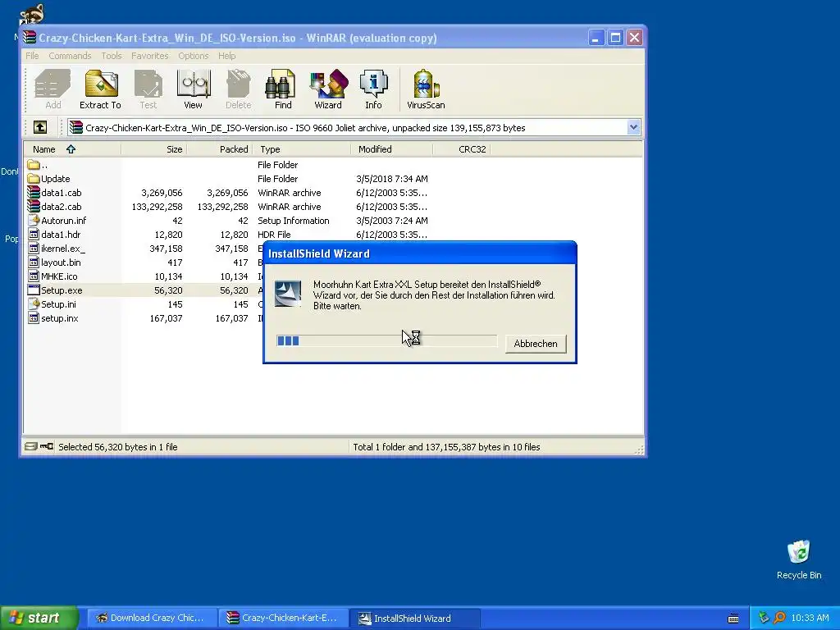Image resolution: width=840 pixels, height=630 pixels.
Task: Sort files by Type column header
Action: [x=302, y=149]
